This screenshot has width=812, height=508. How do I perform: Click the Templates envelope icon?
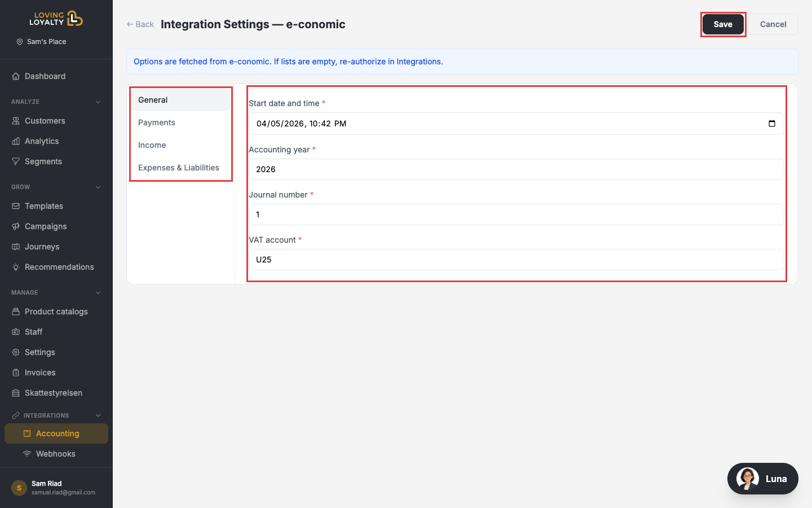16,206
